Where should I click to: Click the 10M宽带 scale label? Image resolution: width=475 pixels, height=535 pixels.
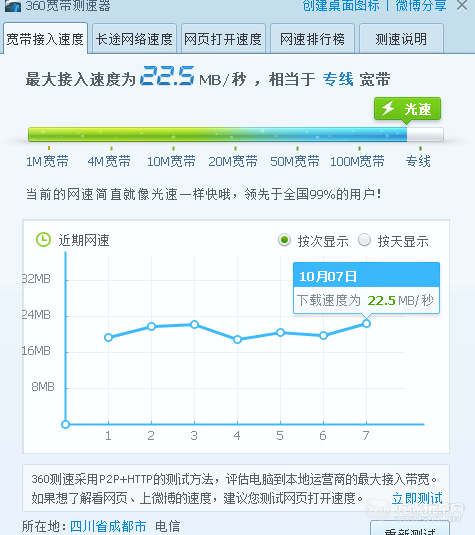(x=171, y=161)
